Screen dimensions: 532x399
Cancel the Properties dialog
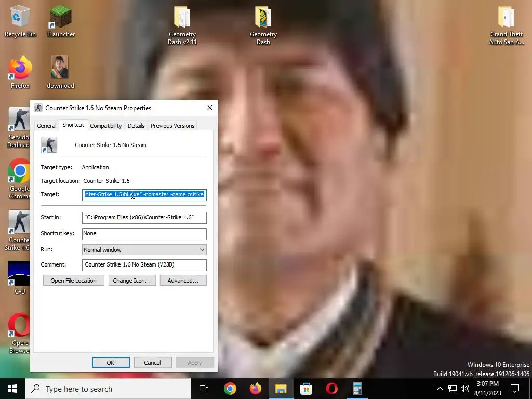[x=153, y=362]
